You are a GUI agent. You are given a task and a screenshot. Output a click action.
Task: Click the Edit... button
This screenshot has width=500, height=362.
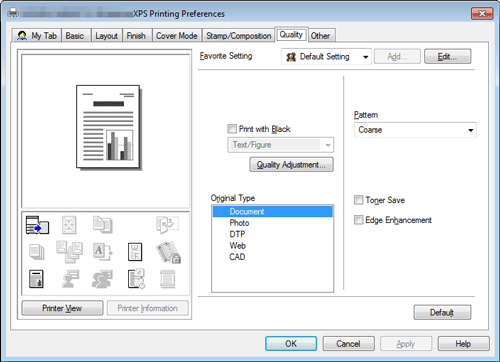(447, 57)
